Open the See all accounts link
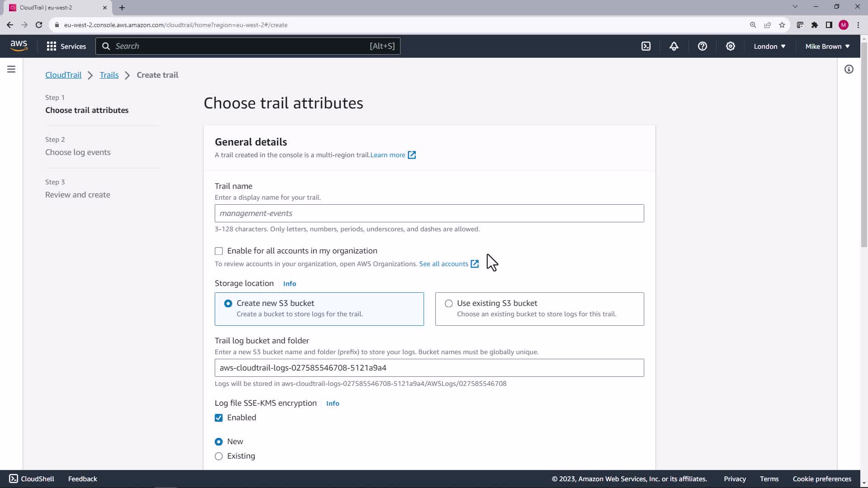This screenshot has width=868, height=488. [x=443, y=264]
